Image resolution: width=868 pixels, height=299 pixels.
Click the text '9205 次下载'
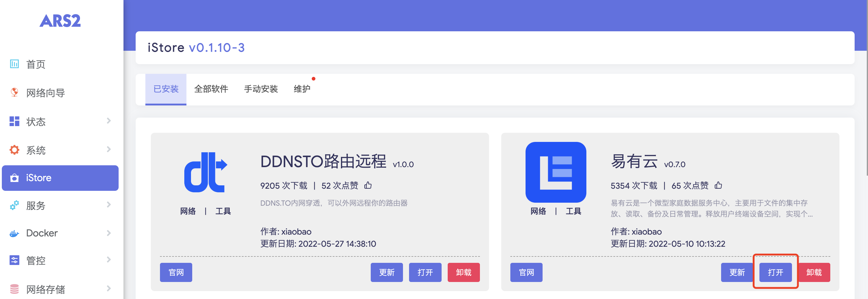click(x=284, y=186)
